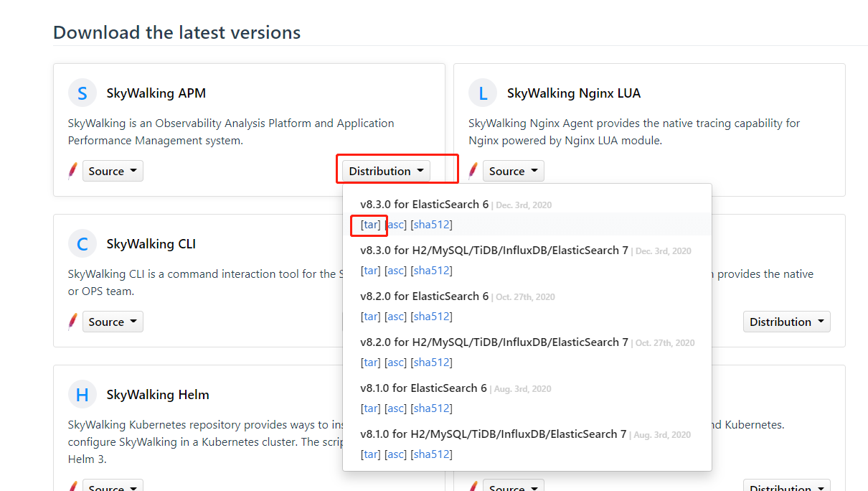Download tar for v8.2.0 ElasticSearch 6
The image size is (868, 491).
pos(370,317)
